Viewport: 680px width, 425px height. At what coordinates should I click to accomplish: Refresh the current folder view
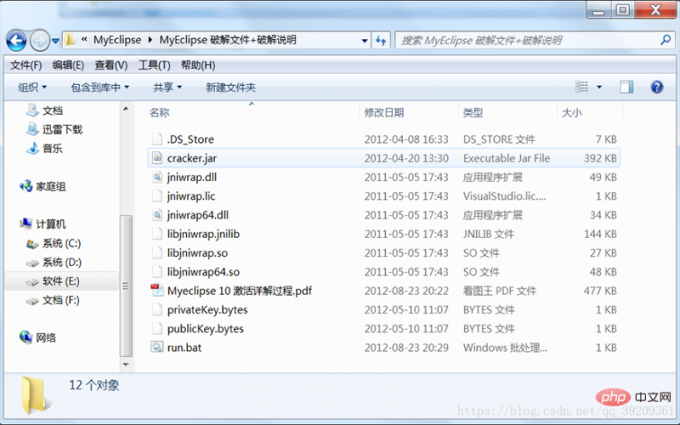pyautogui.click(x=381, y=41)
